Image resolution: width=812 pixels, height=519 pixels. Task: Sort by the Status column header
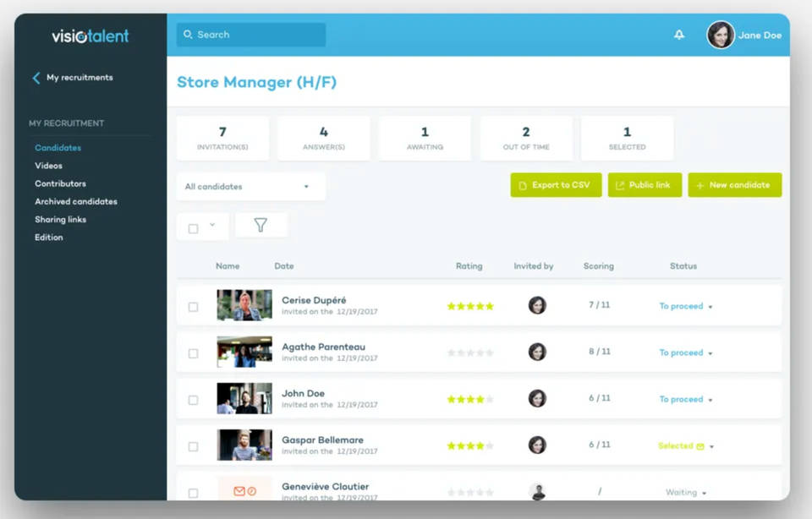click(x=683, y=266)
